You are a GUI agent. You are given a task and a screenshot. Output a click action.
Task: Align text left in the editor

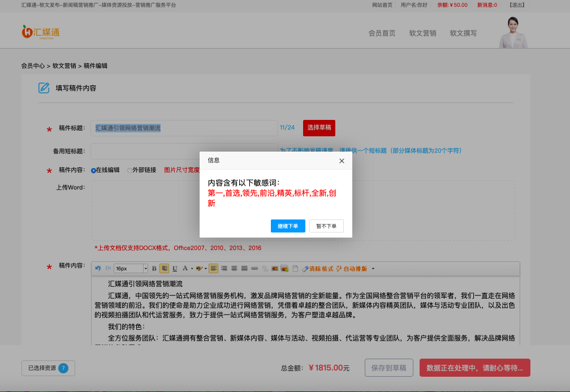[213, 268]
